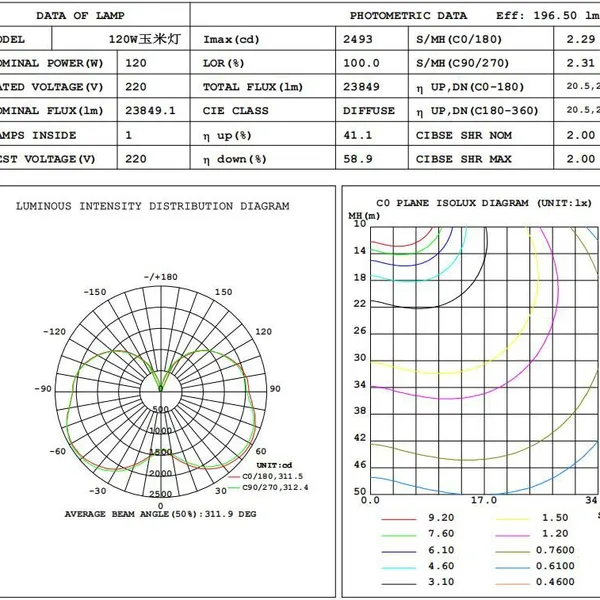Image resolution: width=600 pixels, height=600 pixels.
Task: Click the 'DATA OF LAMP' table header
Action: pyautogui.click(x=80, y=16)
